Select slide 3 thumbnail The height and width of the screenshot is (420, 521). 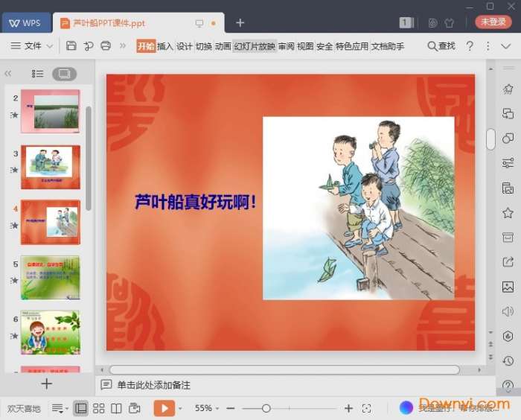click(x=51, y=167)
